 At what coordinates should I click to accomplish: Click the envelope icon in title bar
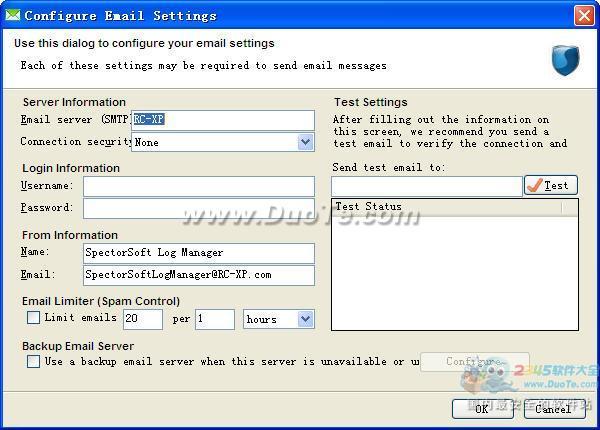click(x=13, y=15)
